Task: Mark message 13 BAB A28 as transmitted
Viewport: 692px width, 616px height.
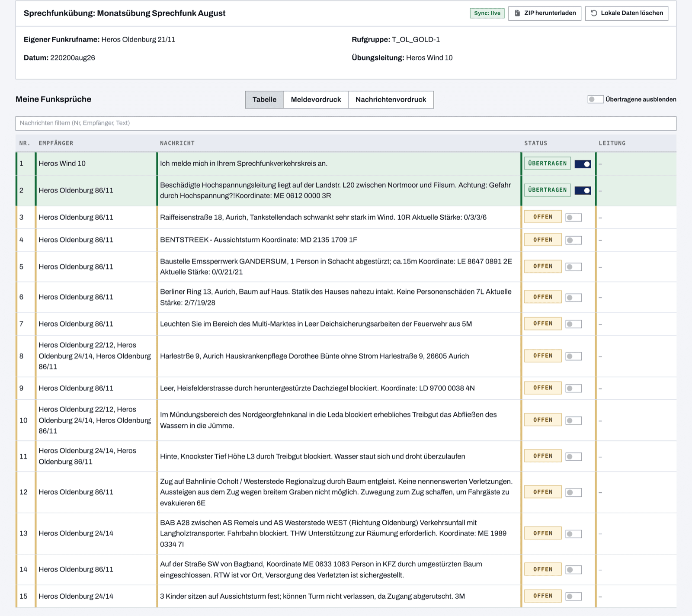Action: [573, 534]
